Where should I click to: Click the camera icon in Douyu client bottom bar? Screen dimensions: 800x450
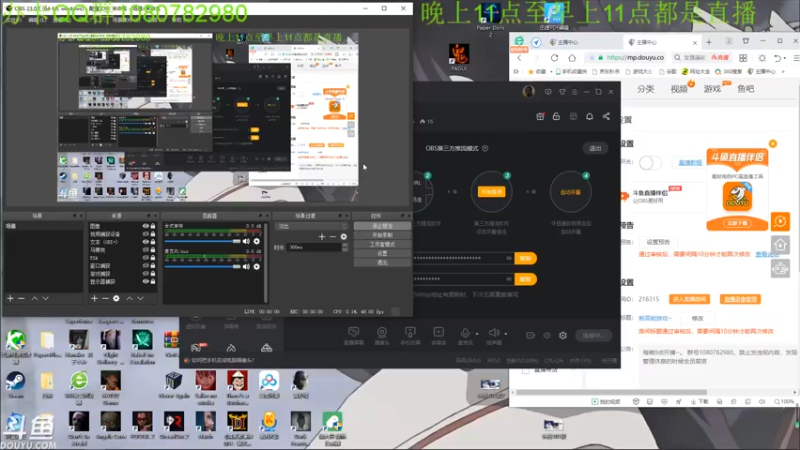[382, 332]
